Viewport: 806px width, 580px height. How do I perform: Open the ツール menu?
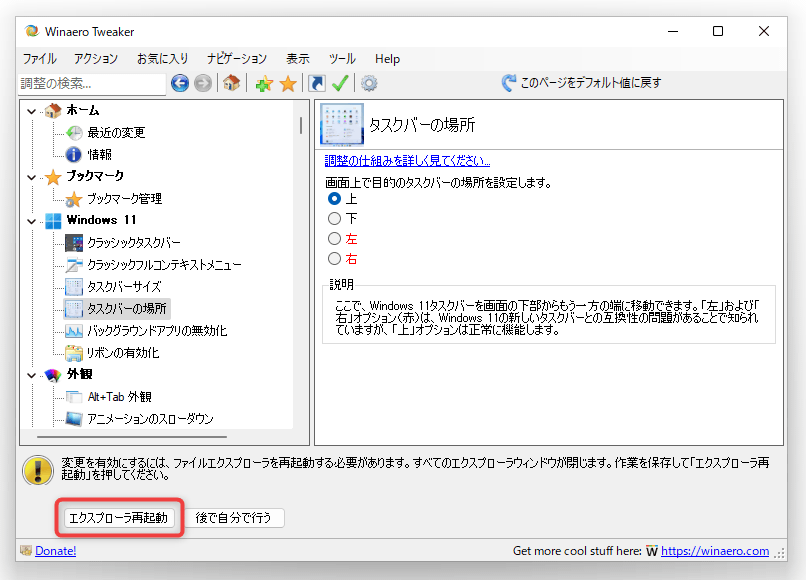(x=342, y=59)
